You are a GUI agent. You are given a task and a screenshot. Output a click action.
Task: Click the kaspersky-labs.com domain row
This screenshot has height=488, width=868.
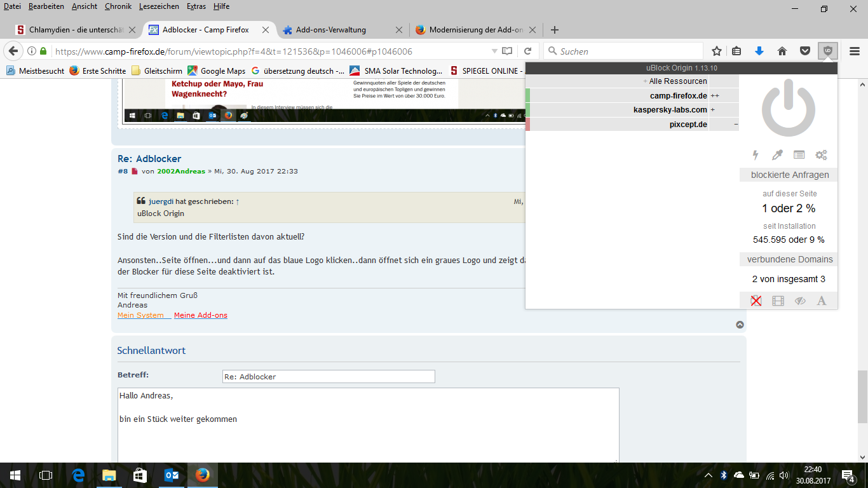point(632,110)
